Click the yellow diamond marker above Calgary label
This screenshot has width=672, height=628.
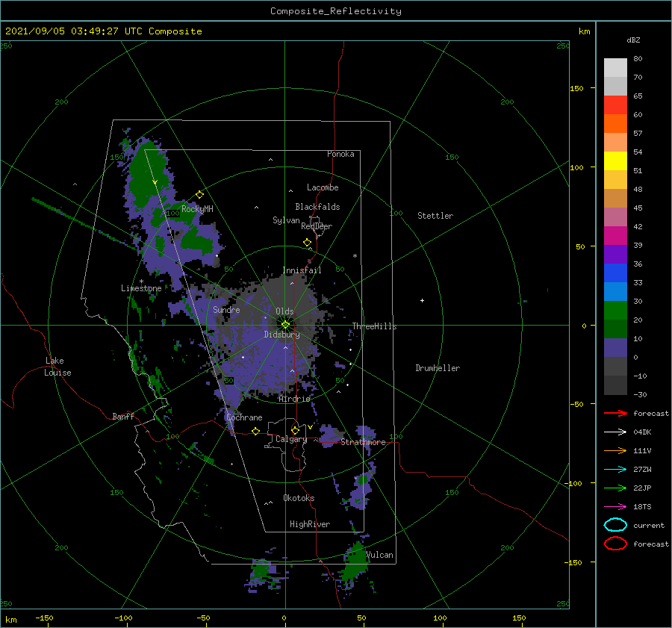295,430
